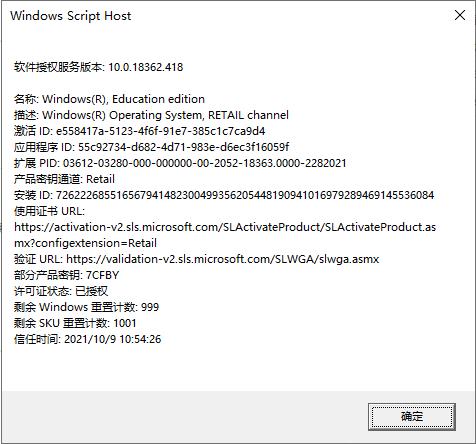This screenshot has width=476, height=444.
Task: Click the 剩余 Windows 重置计数 999 line
Action: [86, 307]
